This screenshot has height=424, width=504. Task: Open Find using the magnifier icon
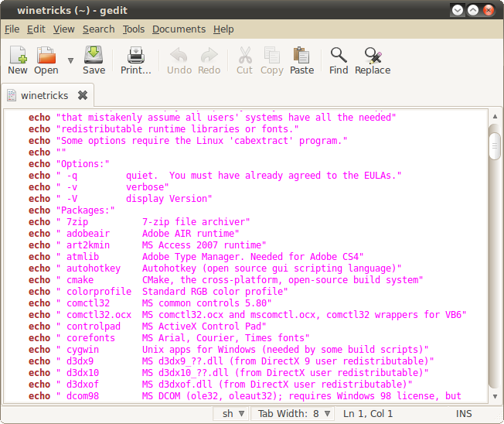(339, 56)
